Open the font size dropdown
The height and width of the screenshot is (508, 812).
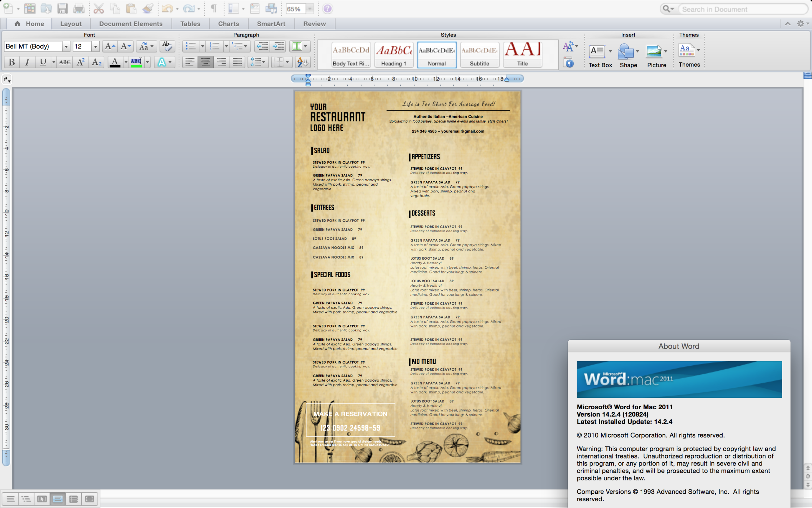coord(95,46)
